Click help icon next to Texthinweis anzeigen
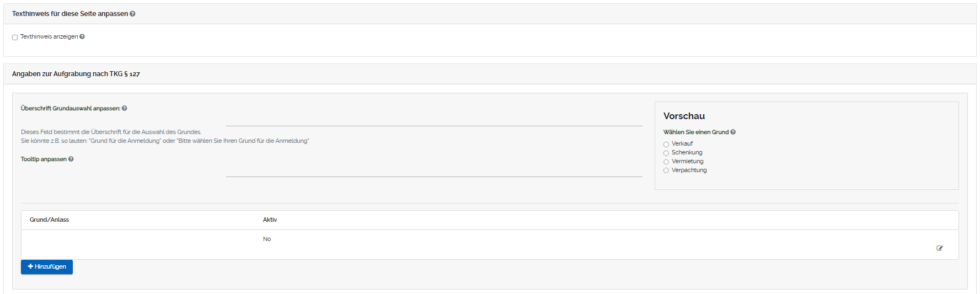Screen dimensions: 980x294 [82, 37]
